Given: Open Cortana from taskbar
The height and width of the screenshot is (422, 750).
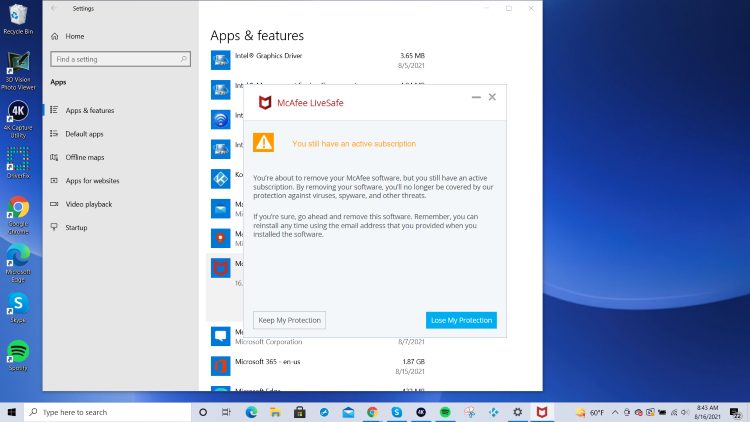Looking at the screenshot, I should click(x=203, y=412).
